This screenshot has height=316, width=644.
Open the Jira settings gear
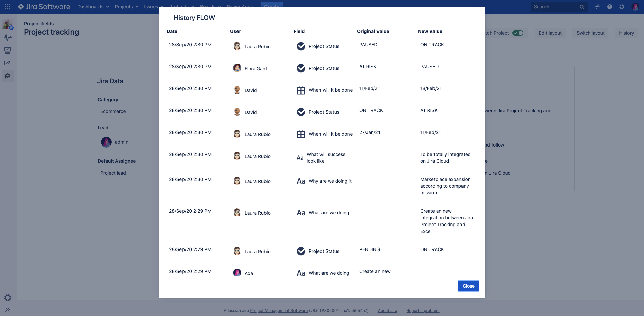(622, 6)
